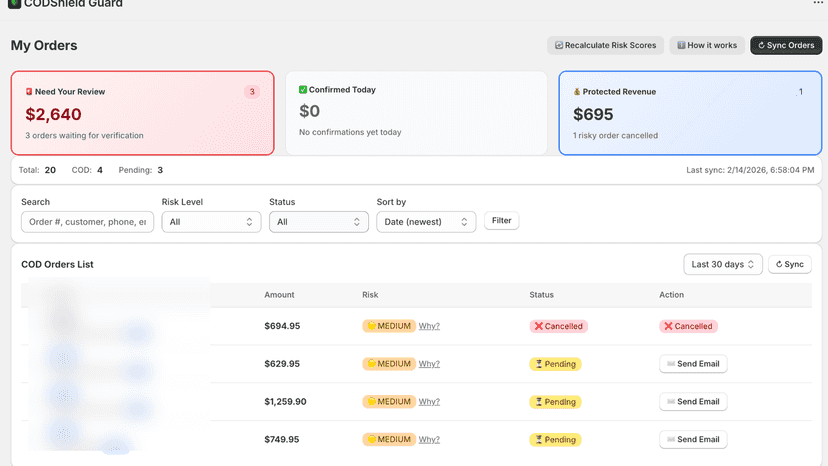Click the Risk column header
The height and width of the screenshot is (466, 828).
pos(370,295)
